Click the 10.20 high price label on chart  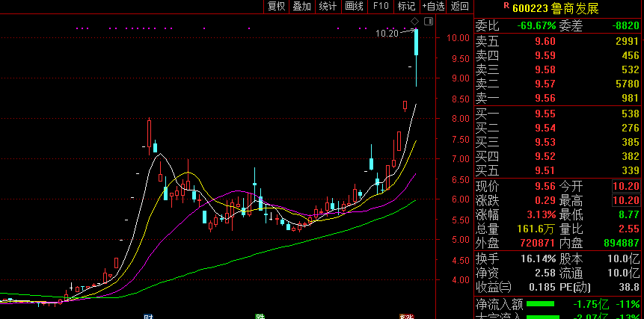click(387, 34)
